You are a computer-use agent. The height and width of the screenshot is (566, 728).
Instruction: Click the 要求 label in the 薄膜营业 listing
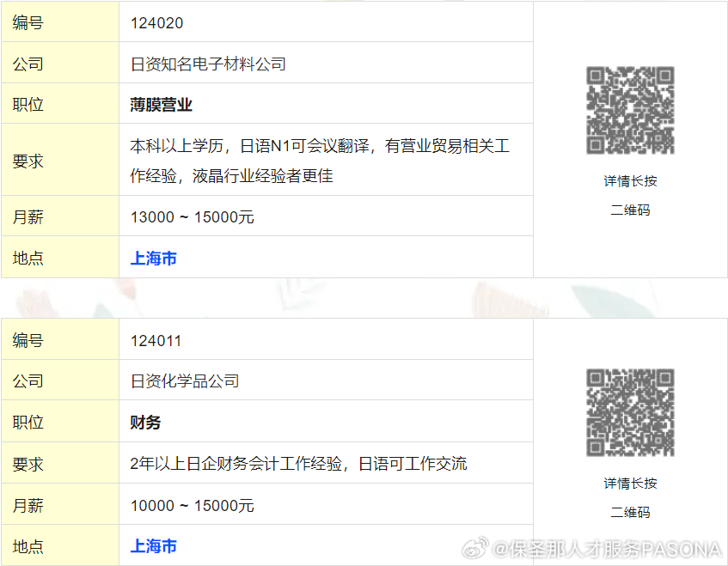[x=28, y=161]
